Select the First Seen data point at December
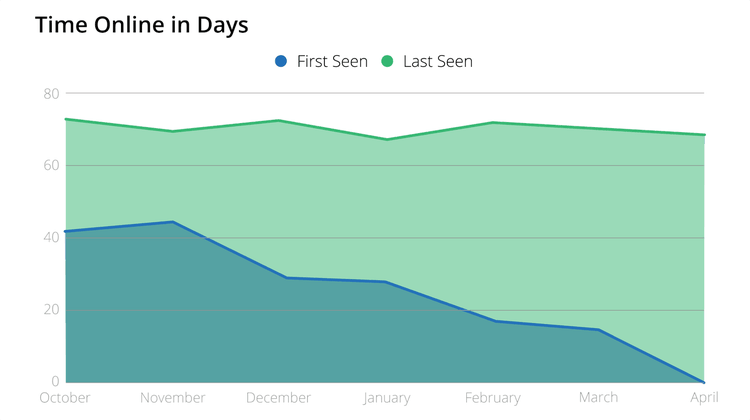The width and height of the screenshot is (750, 420). [x=279, y=277]
